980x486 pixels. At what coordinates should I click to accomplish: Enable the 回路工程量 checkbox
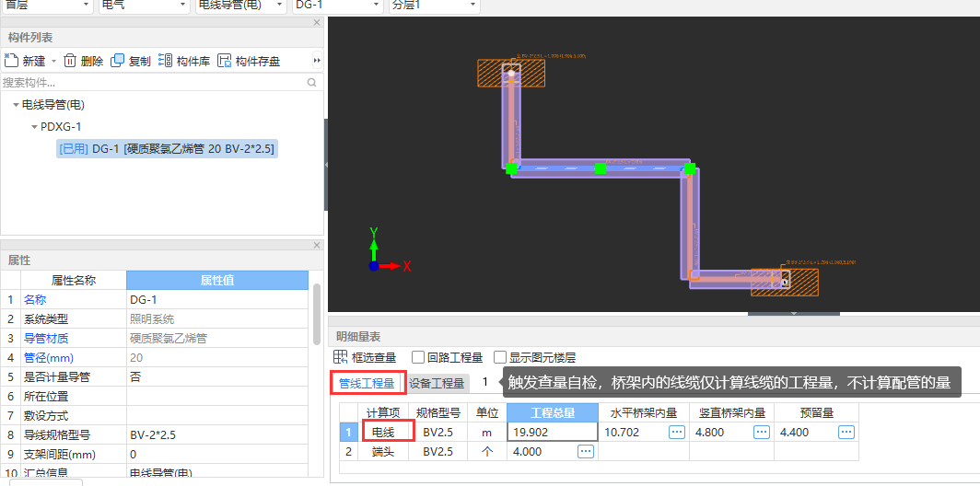pos(418,357)
